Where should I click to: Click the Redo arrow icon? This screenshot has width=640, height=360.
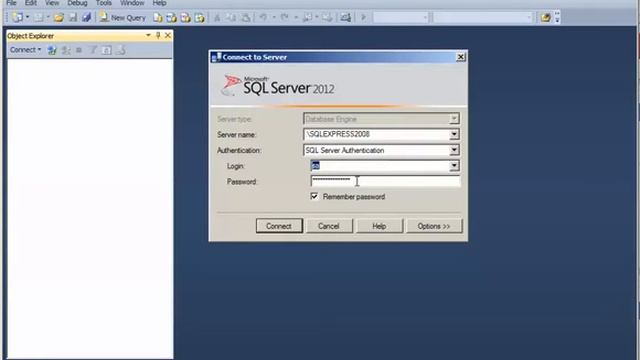click(284, 18)
